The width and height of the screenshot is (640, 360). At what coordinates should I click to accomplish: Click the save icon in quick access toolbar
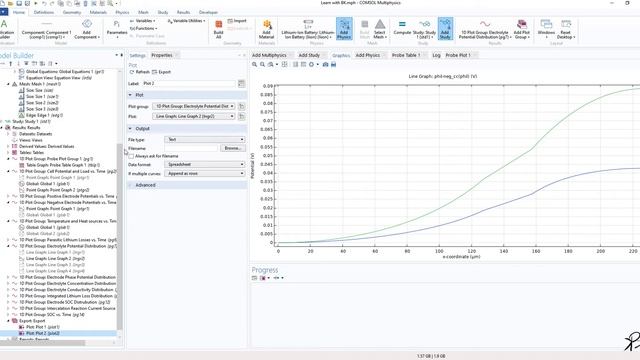(19, 3)
